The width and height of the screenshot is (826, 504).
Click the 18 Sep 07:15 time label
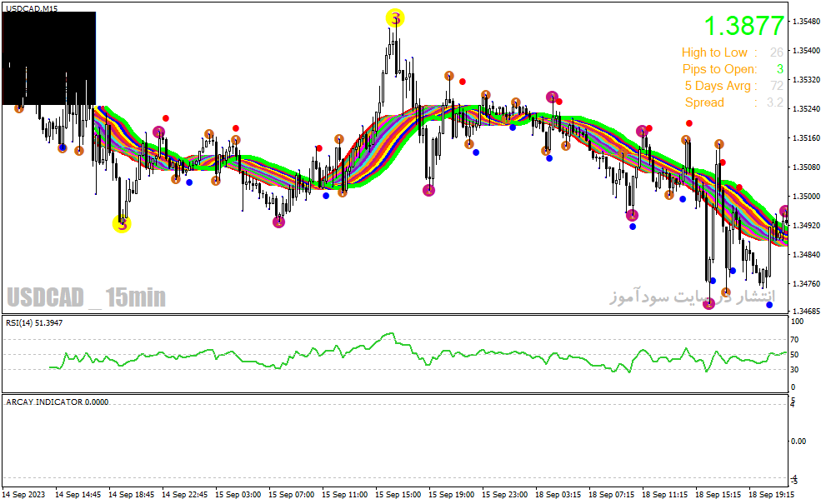coord(611,495)
